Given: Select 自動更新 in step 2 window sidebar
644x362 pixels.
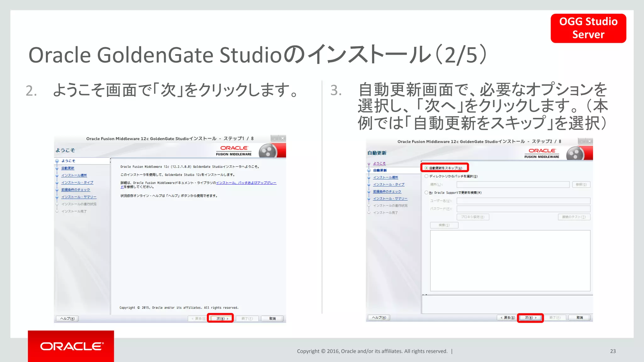Looking at the screenshot, I should click(x=380, y=170).
